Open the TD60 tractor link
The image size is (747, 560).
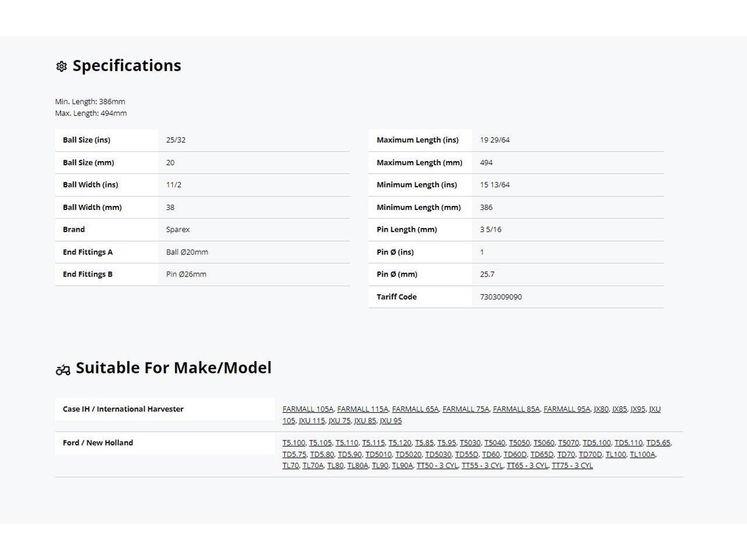[x=491, y=454]
